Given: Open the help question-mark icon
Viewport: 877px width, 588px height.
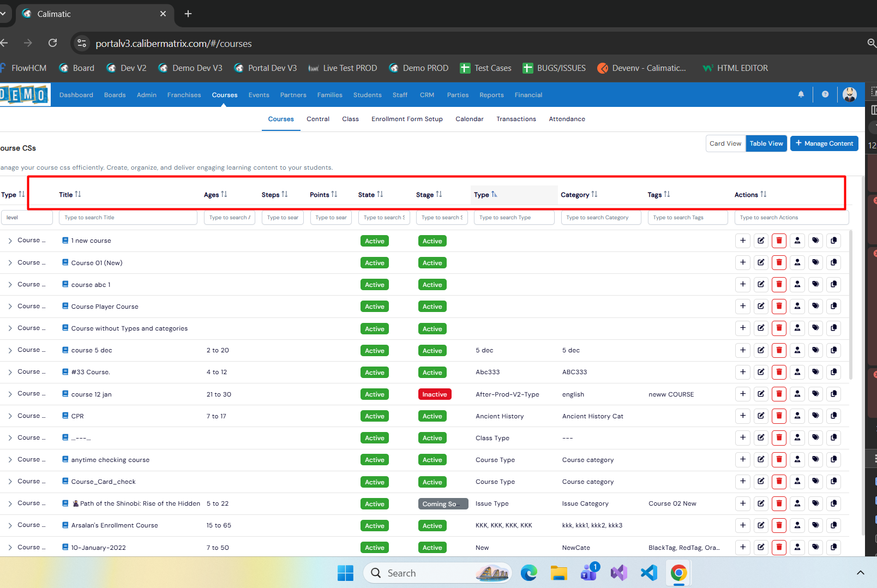Looking at the screenshot, I should 825,94.
